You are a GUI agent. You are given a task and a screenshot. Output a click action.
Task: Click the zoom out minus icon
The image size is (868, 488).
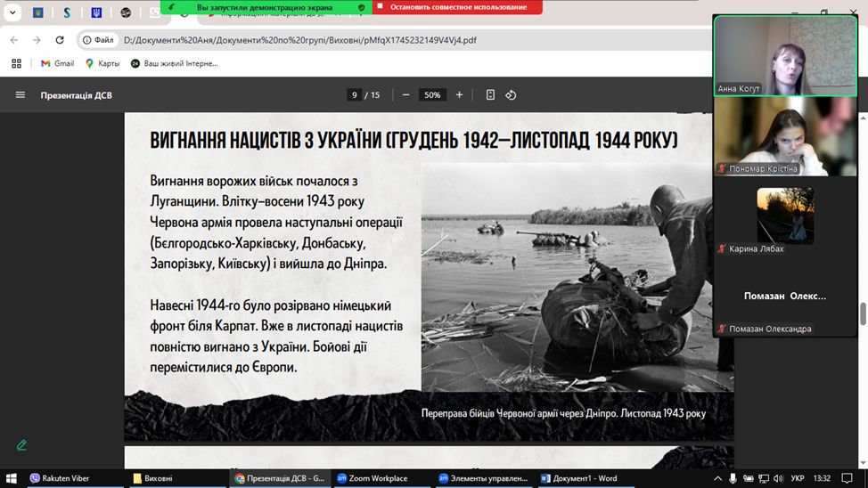coord(405,95)
